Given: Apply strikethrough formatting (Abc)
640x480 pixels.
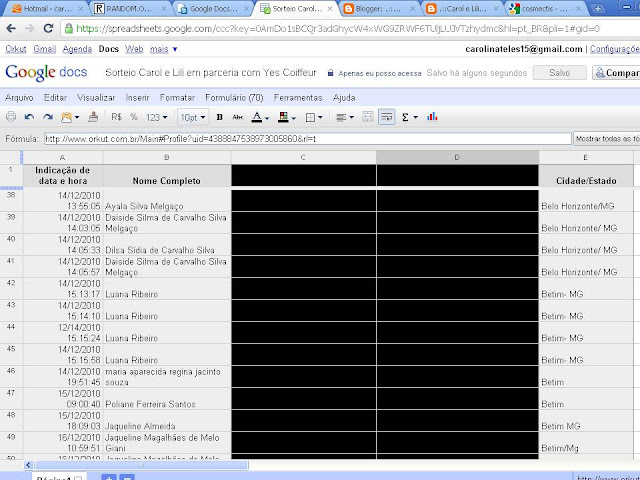Looking at the screenshot, I should coord(237,117).
